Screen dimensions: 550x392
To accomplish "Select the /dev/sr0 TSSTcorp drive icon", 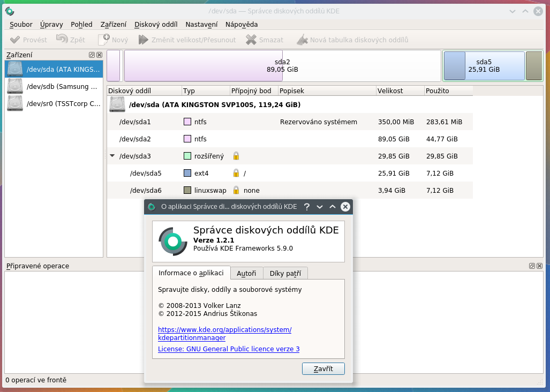I will point(15,103).
